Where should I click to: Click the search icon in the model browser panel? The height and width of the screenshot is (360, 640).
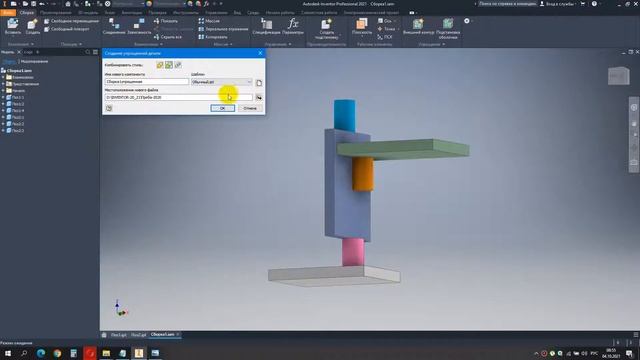point(88,52)
